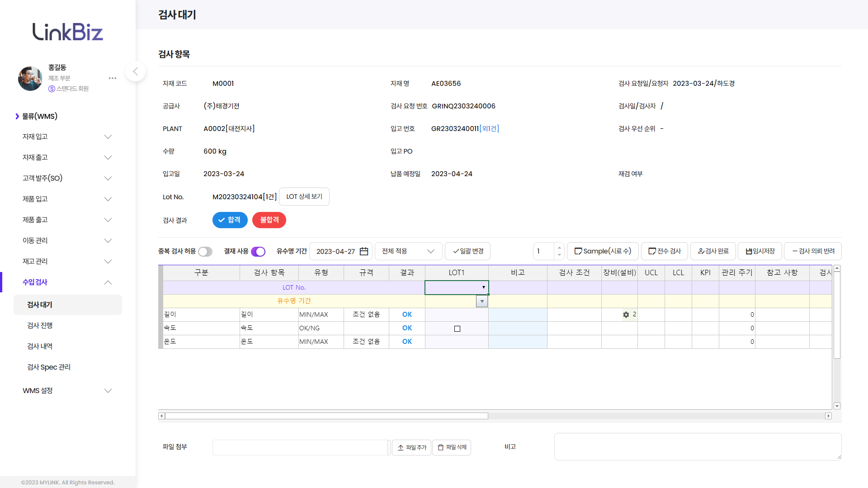Image resolution: width=868 pixels, height=488 pixels.
Task: Click the 파일 삭제 trash button
Action: 452,447
